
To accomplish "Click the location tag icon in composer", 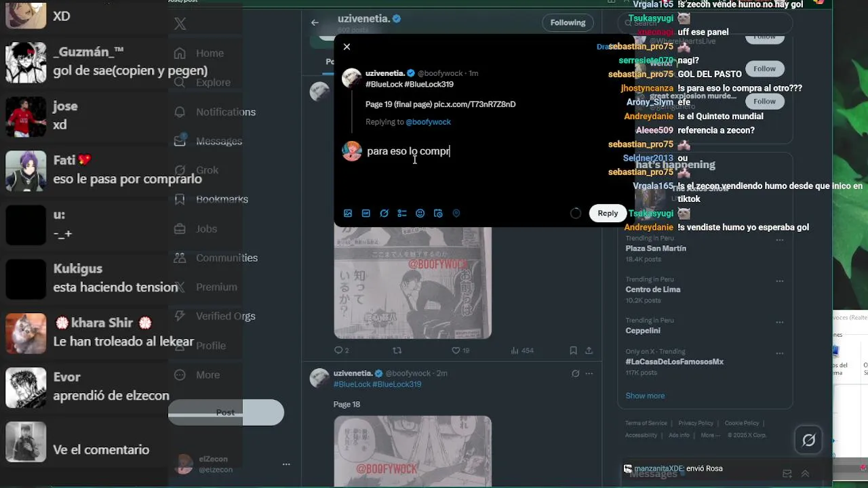I will (x=456, y=213).
